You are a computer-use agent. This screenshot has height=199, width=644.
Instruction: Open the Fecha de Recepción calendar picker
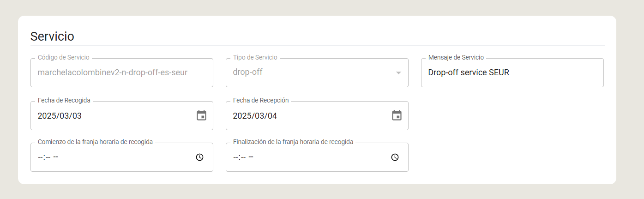point(397,115)
